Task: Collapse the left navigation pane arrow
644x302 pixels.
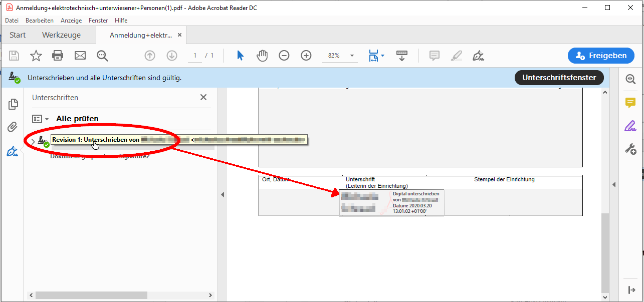Action: point(223,194)
